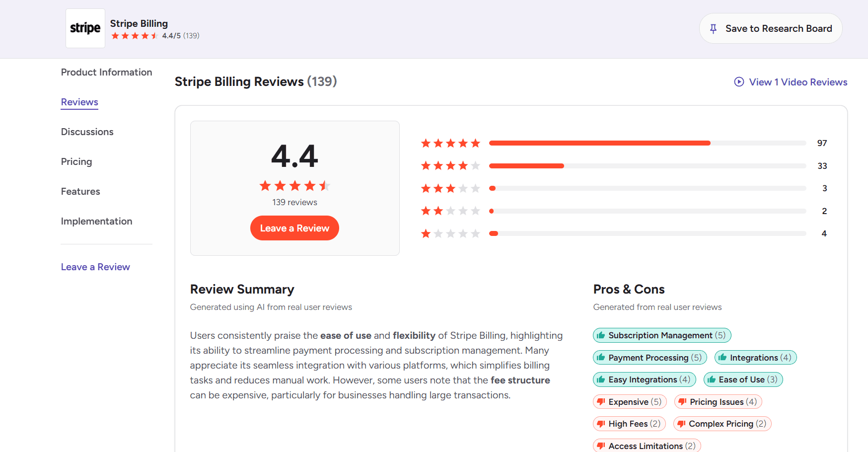The height and width of the screenshot is (452, 868).
Task: Click the Stripe Billing product name in header
Action: tap(139, 23)
